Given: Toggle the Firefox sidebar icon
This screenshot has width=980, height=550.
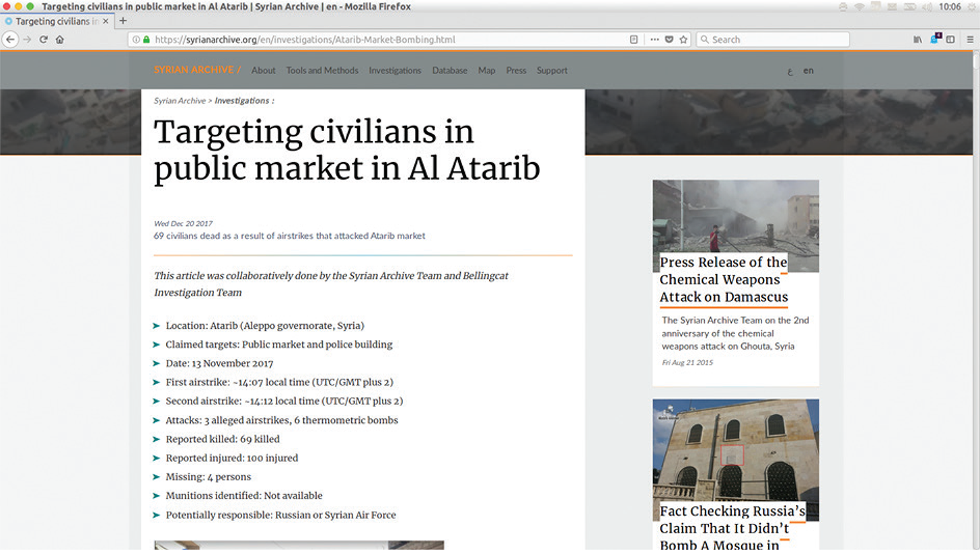Looking at the screenshot, I should [950, 40].
